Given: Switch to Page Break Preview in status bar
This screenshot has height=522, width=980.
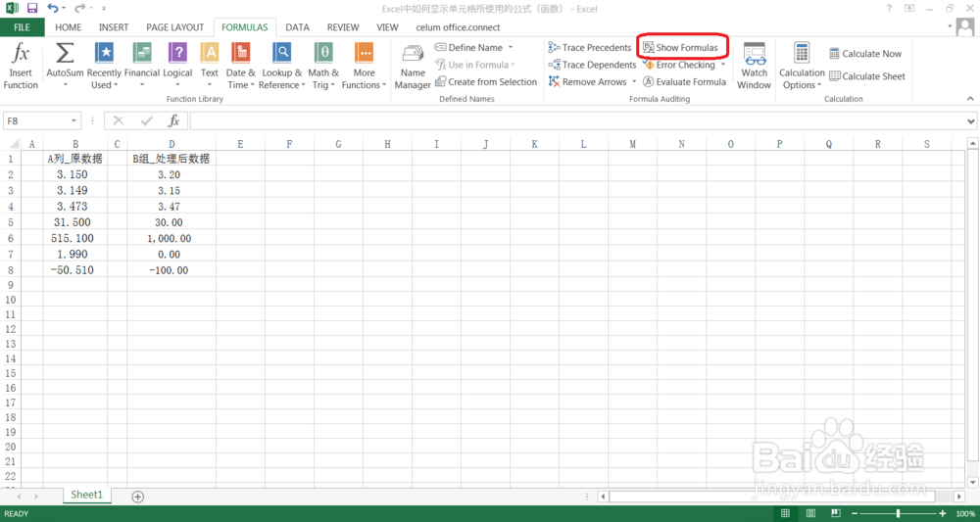Looking at the screenshot, I should click(835, 513).
